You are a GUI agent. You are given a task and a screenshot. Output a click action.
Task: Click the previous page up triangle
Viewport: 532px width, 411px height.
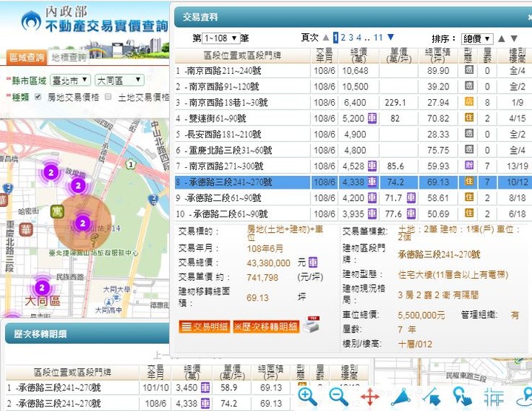(326, 38)
